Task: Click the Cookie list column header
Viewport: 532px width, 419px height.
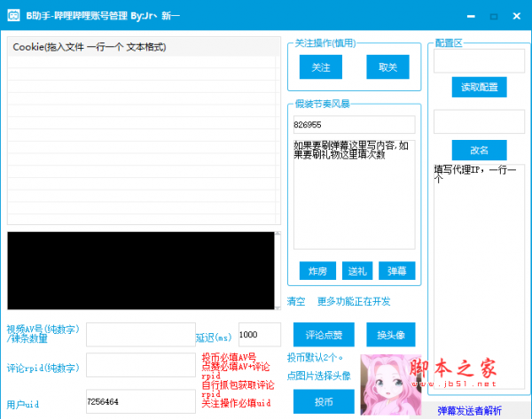Action: tap(144, 47)
